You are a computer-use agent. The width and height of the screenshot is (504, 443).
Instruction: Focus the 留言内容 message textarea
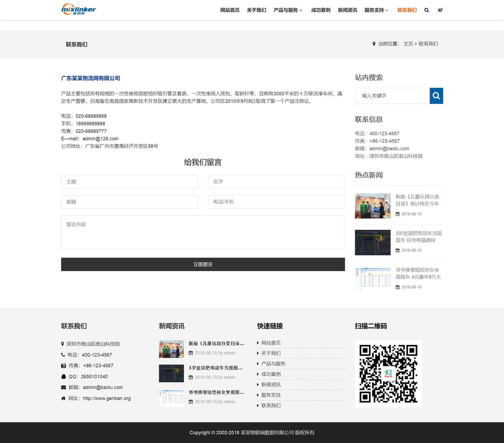tap(203, 232)
